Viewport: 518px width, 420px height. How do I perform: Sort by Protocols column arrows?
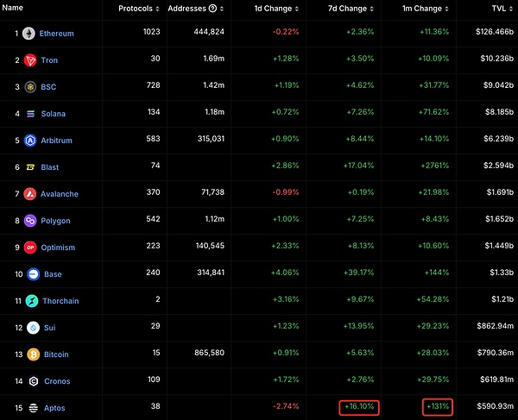tap(157, 9)
